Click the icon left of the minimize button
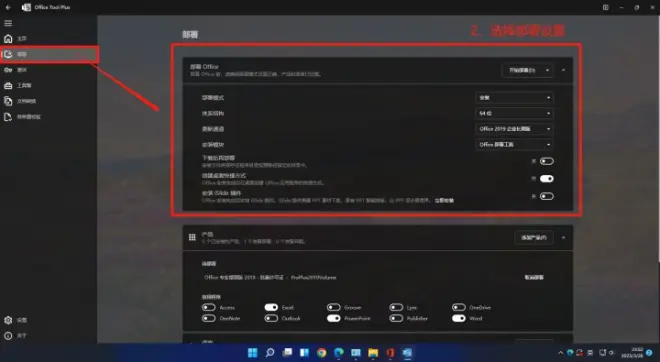The image size is (660, 362). pyautogui.click(x=605, y=7)
